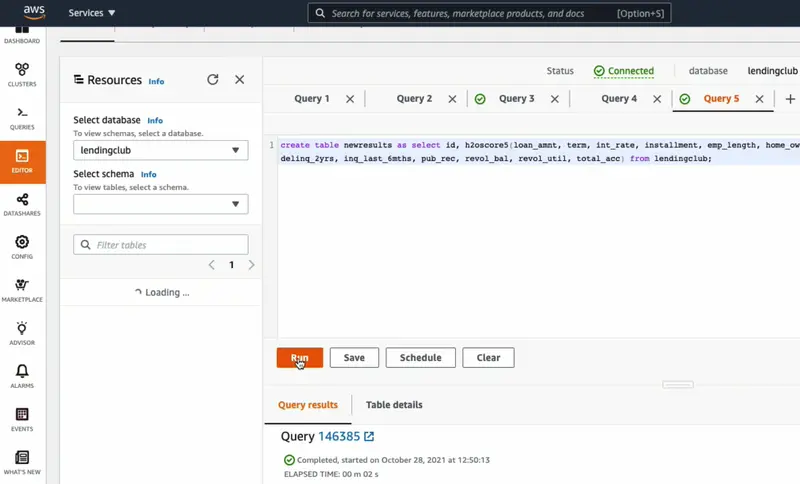Screen dimensions: 800x484
Task: Save the current query
Action: (x=354, y=358)
